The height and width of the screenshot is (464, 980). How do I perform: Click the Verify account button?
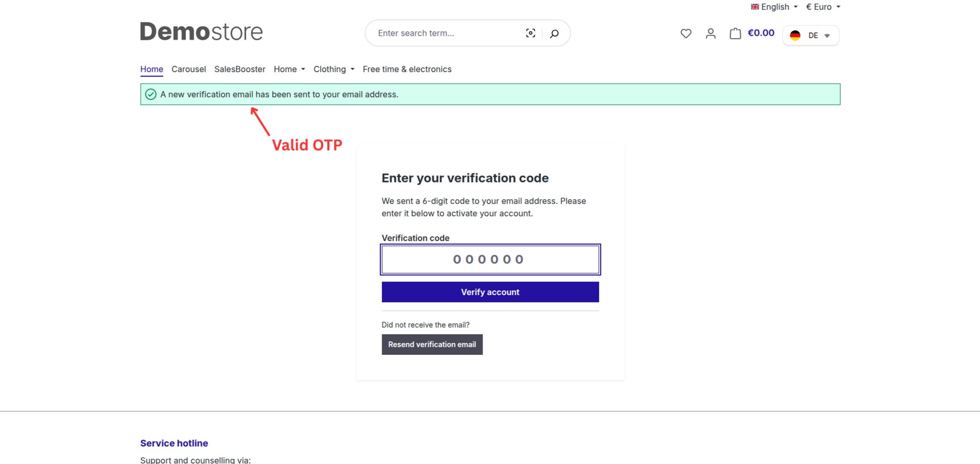[490, 292]
